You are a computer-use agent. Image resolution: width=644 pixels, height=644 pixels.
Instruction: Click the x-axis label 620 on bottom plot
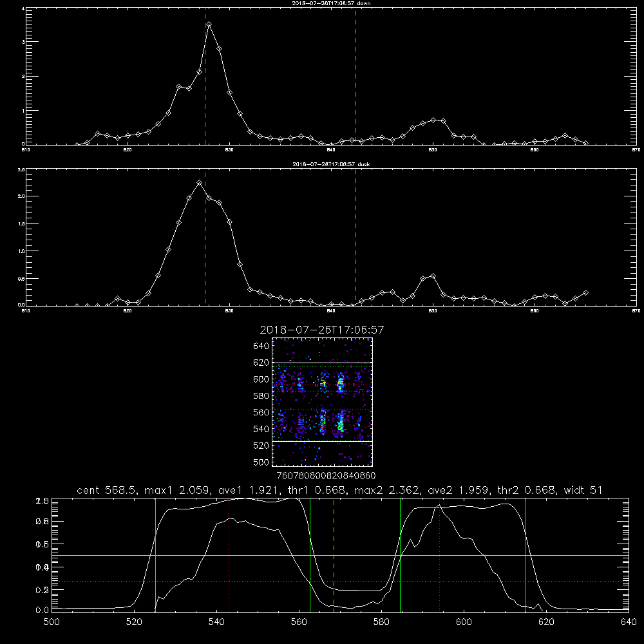[546, 622]
